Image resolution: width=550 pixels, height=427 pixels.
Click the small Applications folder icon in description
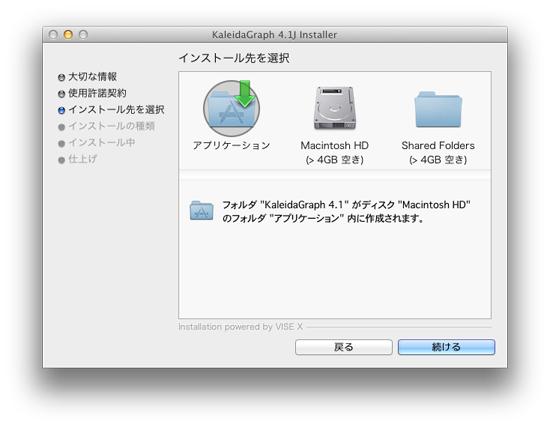201,211
